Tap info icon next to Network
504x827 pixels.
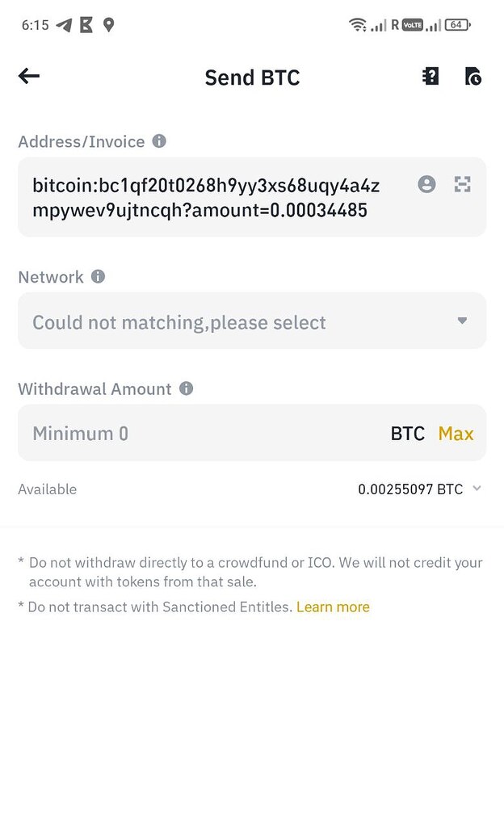[98, 276]
